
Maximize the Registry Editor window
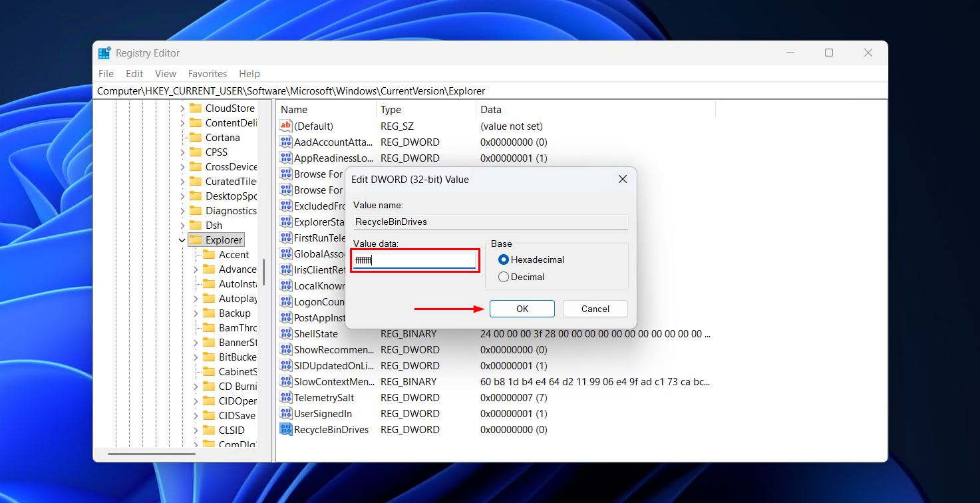(x=829, y=53)
